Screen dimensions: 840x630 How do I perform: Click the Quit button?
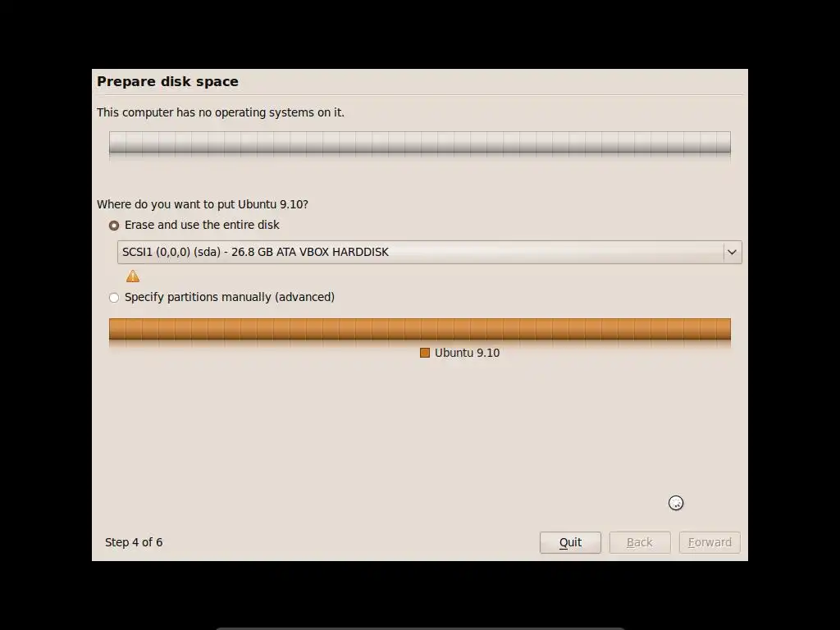pos(570,542)
